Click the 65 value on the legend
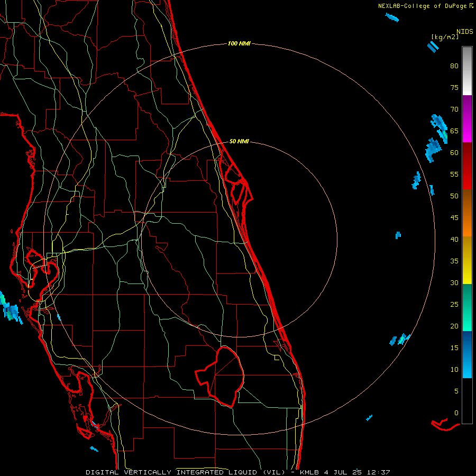476x476 pixels. (x=454, y=131)
